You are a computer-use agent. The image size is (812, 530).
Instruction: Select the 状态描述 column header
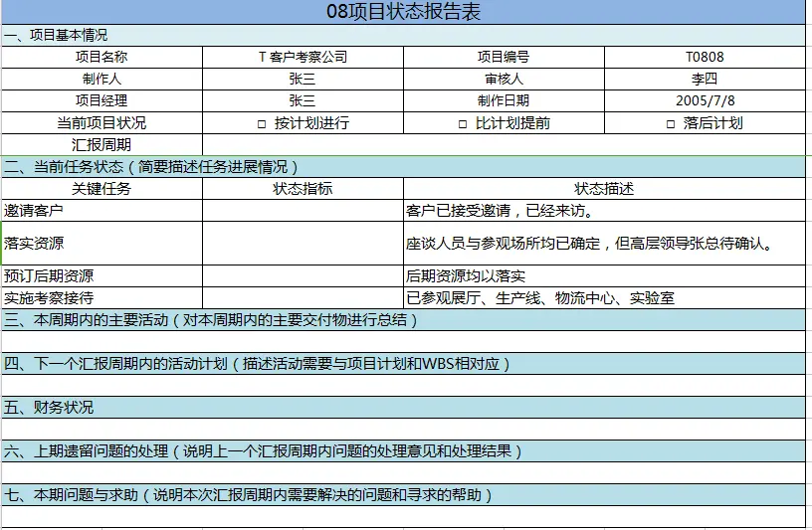coord(604,188)
